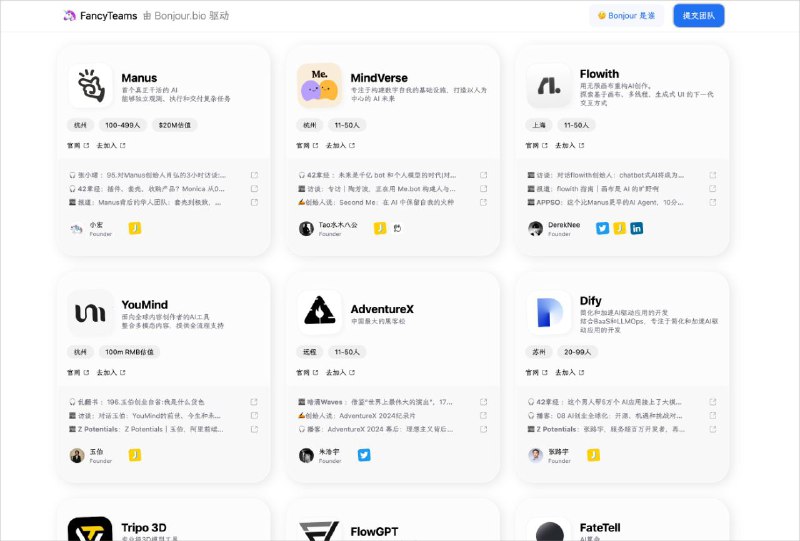Click the Dify blue D logo
Image resolution: width=800 pixels, height=541 pixels.
click(x=548, y=312)
